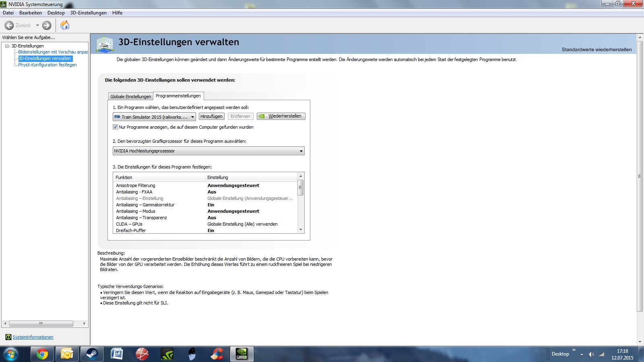
Task: Open the red globe app in taskbar
Action: [x=142, y=354]
